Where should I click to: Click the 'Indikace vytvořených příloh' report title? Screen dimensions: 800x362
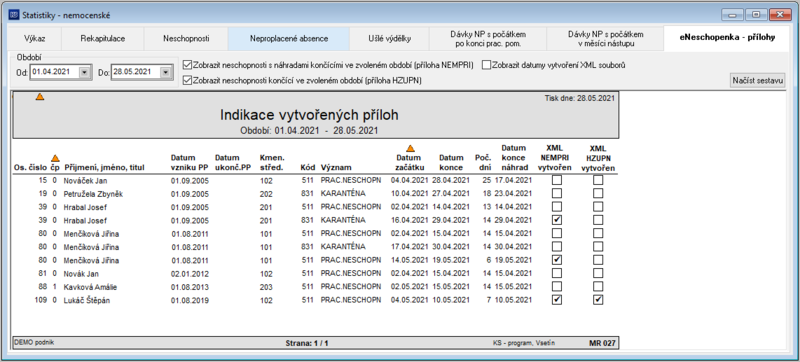coord(309,115)
